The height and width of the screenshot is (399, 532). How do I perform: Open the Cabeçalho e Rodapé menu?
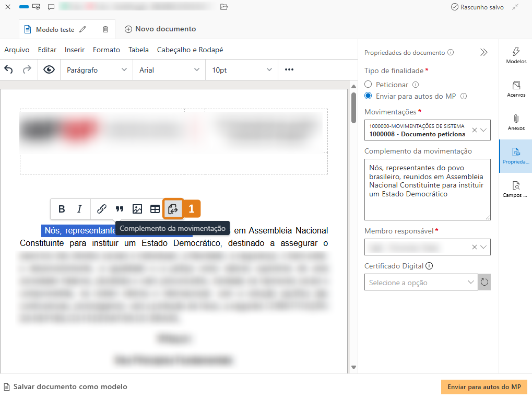tap(190, 50)
